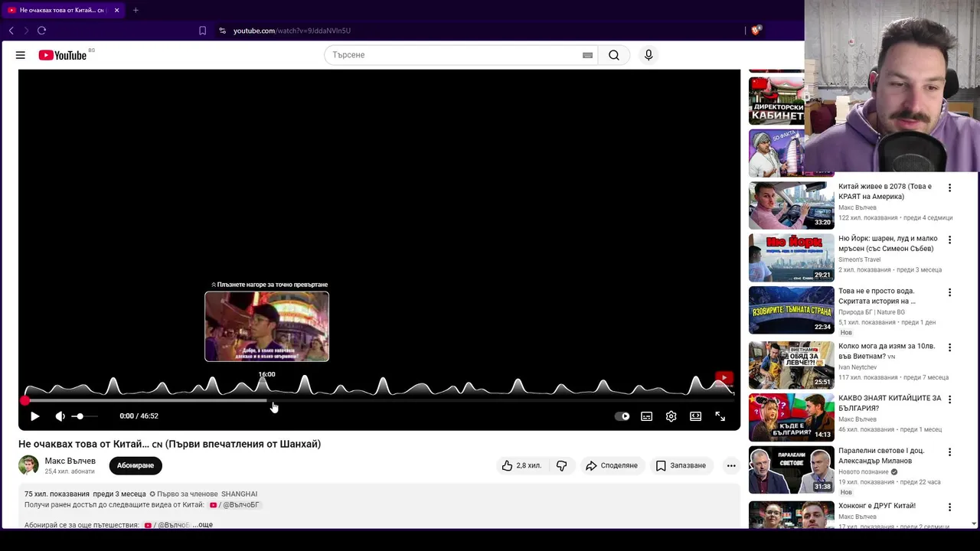
Task: Open the Хонконг е ДРУГ Китай title
Action: tap(877, 506)
